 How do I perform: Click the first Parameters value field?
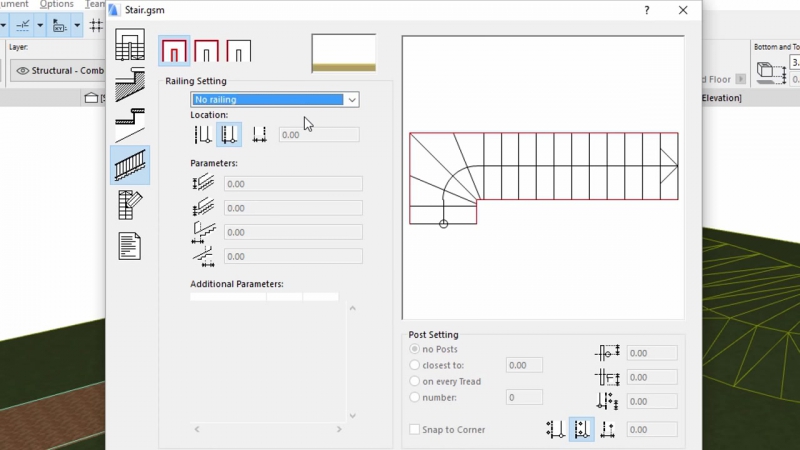293,184
